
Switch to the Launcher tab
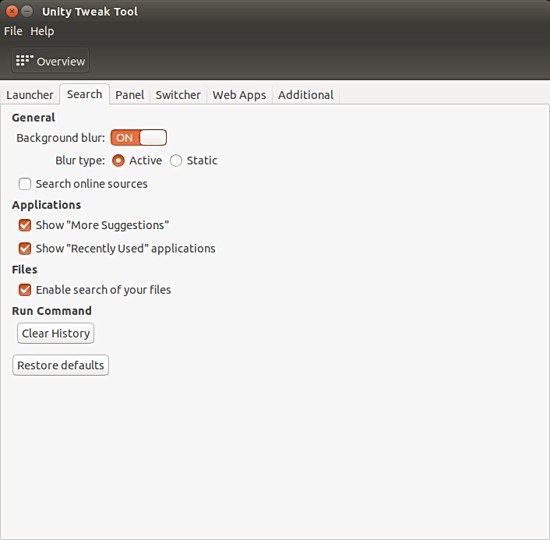[x=30, y=95]
